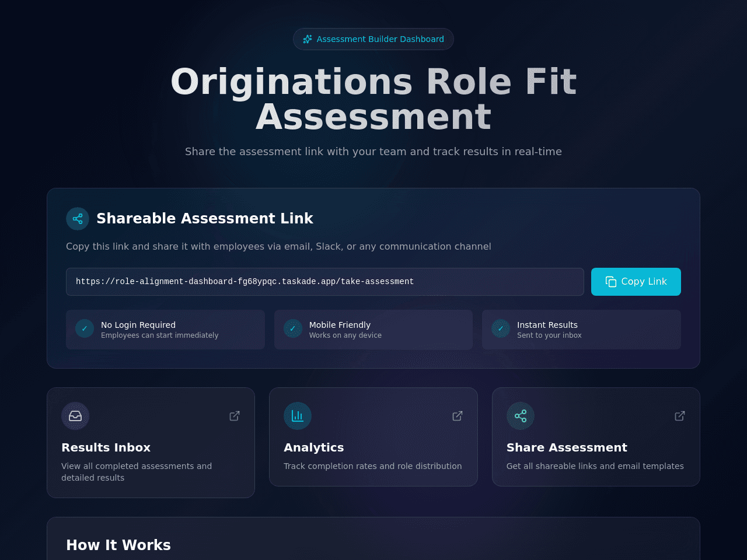This screenshot has height=560, width=747.
Task: Open Results Inbox via its external link icon
Action: tap(235, 416)
